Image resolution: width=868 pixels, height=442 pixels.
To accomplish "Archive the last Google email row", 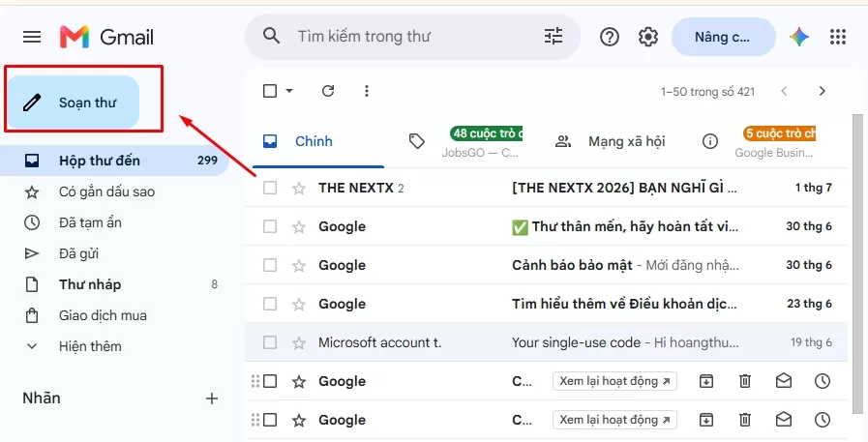I will [705, 420].
